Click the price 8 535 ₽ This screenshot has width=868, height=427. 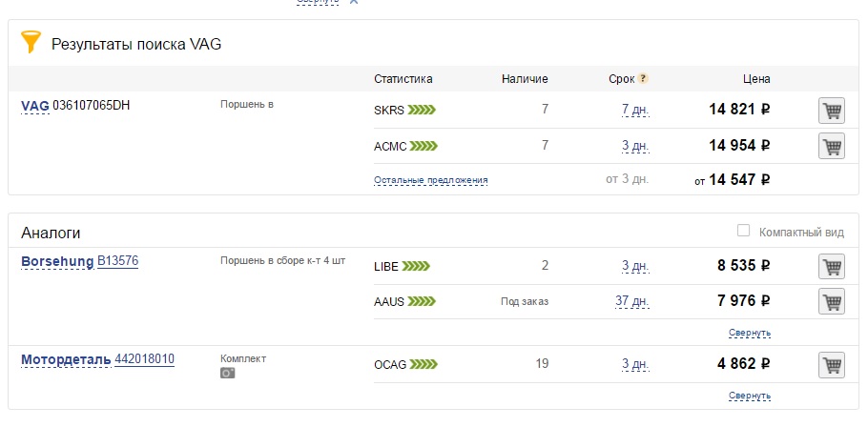[744, 266]
